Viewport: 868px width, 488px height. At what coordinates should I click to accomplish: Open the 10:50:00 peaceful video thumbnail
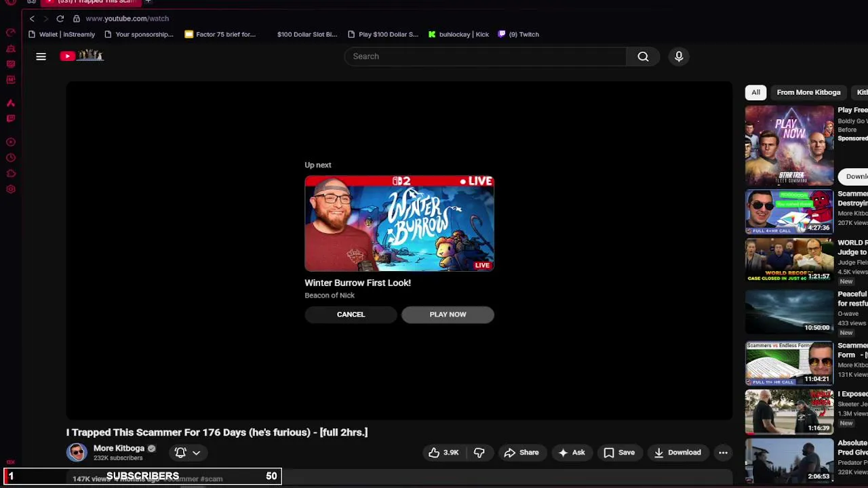point(789,312)
